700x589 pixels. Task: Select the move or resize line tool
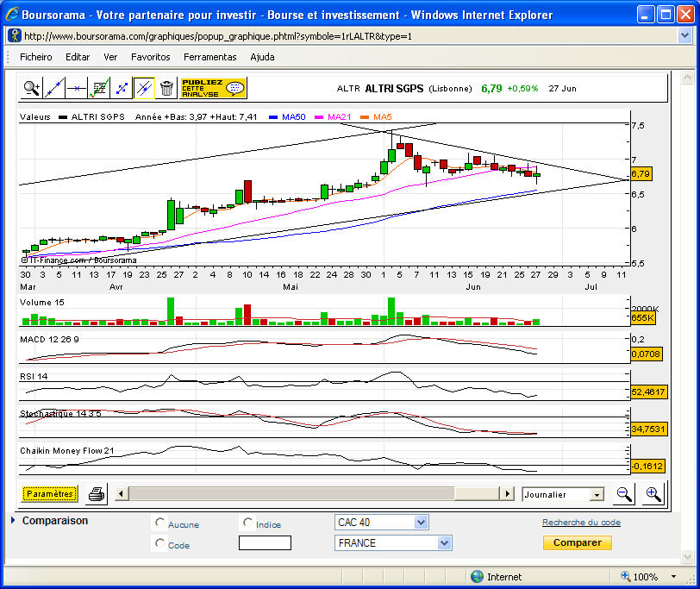coord(122,88)
